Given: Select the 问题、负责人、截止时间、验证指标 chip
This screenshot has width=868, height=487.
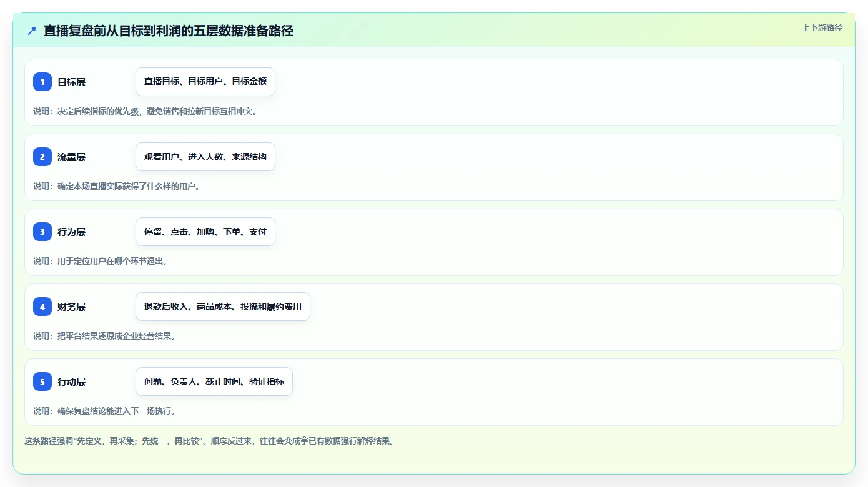Looking at the screenshot, I should (x=214, y=381).
